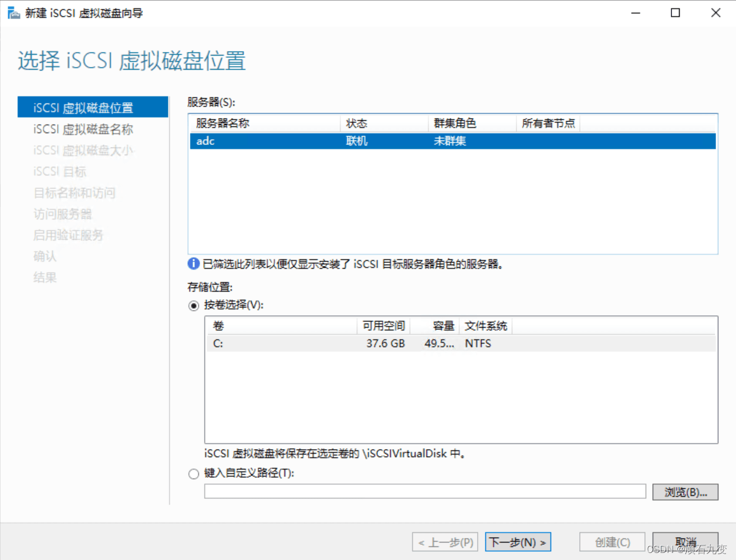This screenshot has width=736, height=560.
Task: Click the 联机 status cell
Action: [x=357, y=141]
